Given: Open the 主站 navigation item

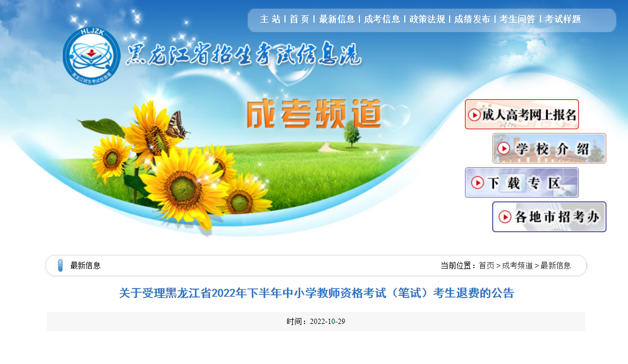Looking at the screenshot, I should tap(270, 19).
